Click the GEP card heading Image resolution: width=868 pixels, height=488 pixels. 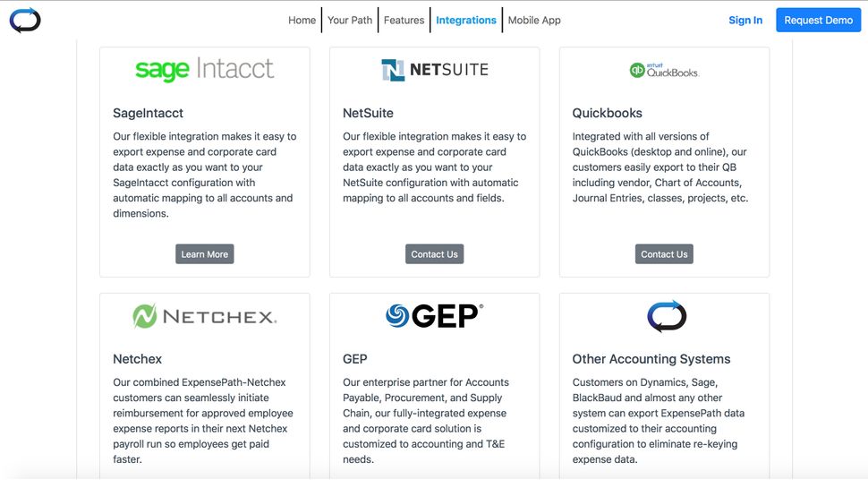(355, 359)
